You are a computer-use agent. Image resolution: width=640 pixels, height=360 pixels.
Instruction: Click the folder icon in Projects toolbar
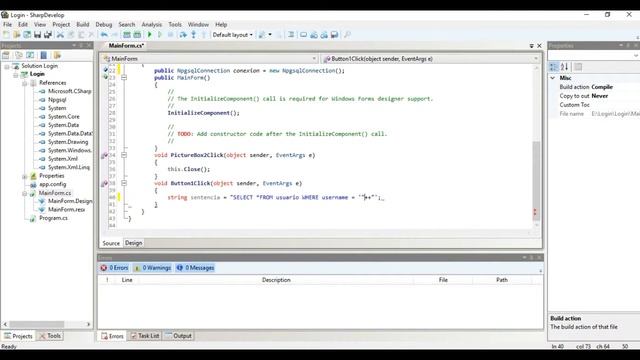(x=57, y=55)
